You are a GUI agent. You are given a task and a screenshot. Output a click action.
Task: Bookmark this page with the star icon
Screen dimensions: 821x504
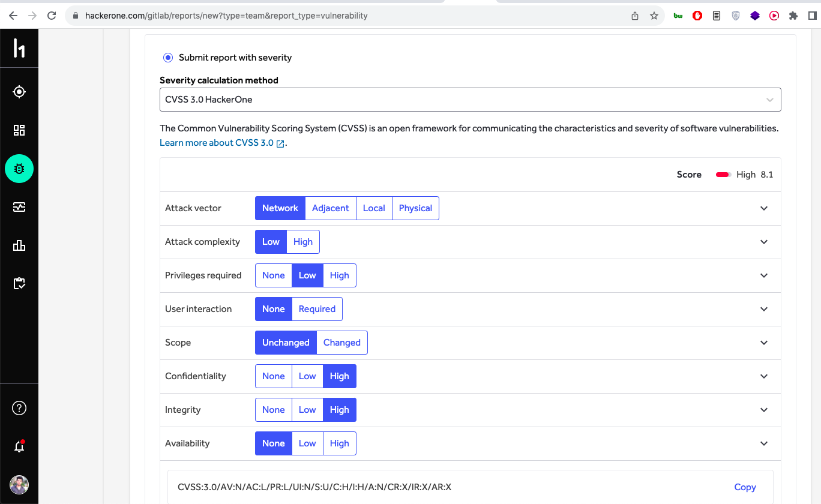click(x=654, y=16)
